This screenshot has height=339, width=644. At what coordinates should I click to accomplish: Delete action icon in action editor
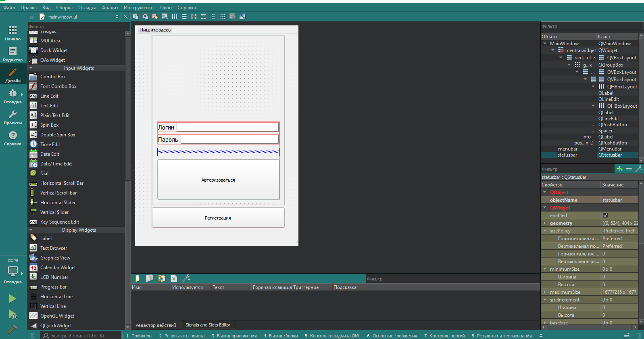174,278
